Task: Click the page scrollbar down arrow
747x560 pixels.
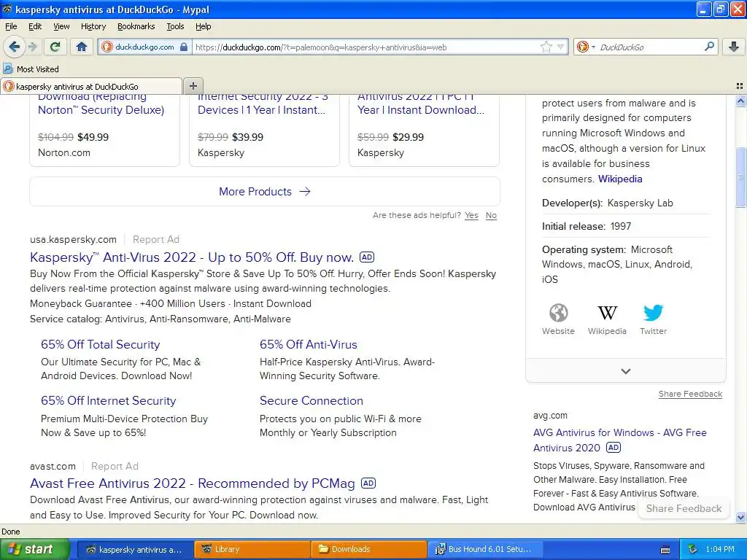Action: tap(740, 517)
